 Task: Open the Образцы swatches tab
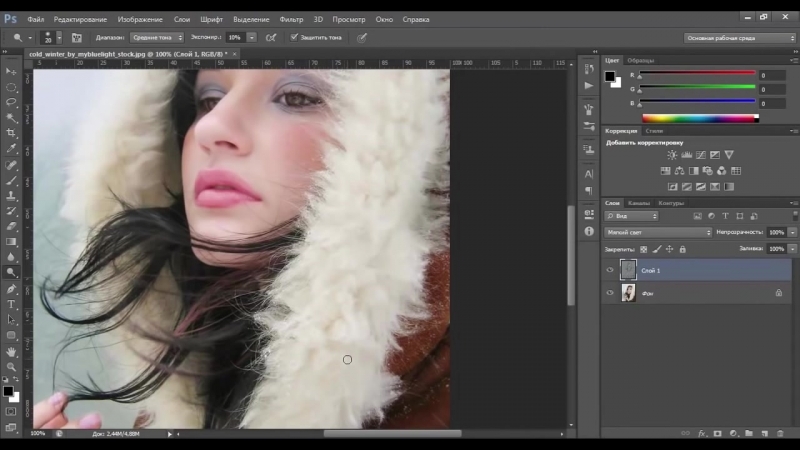pos(640,60)
